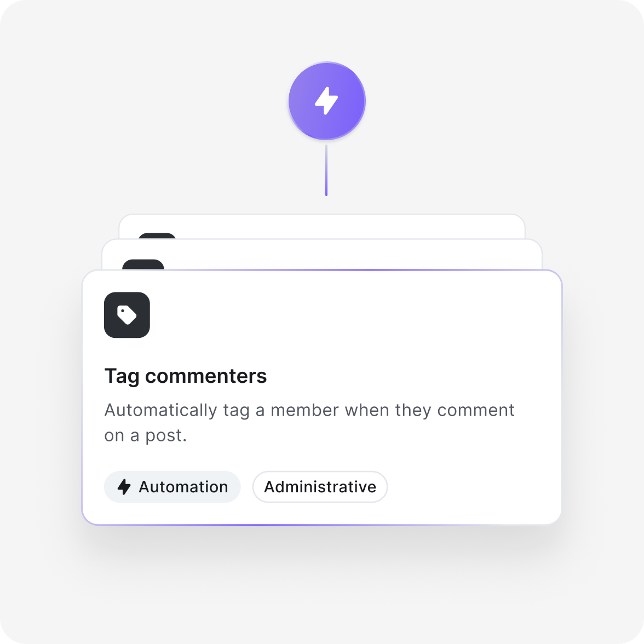Select the Automation badge text label
Viewport: 644px width, 644px height.
(183, 487)
